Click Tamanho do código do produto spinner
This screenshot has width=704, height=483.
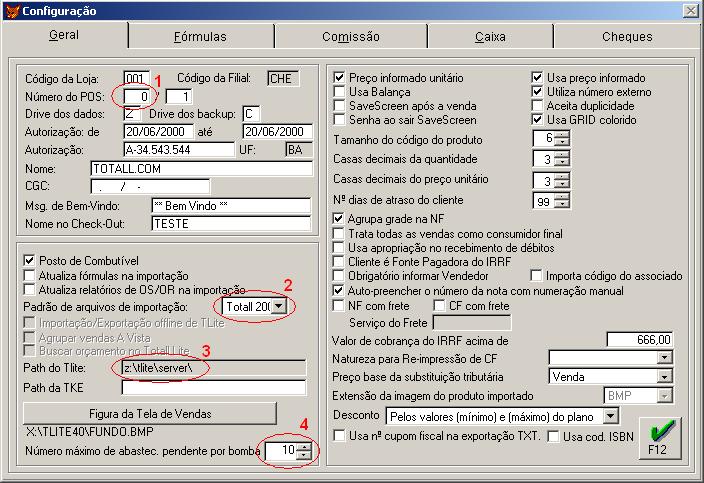coord(562,138)
